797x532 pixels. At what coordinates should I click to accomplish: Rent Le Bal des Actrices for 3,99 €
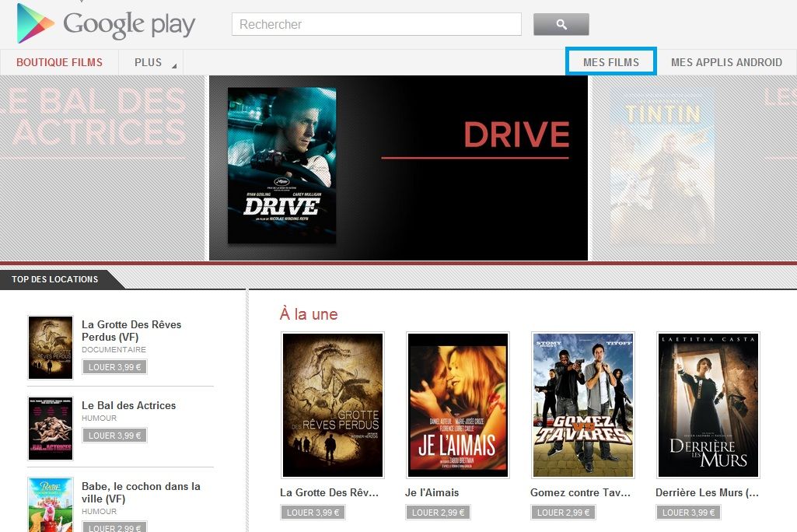click(115, 436)
